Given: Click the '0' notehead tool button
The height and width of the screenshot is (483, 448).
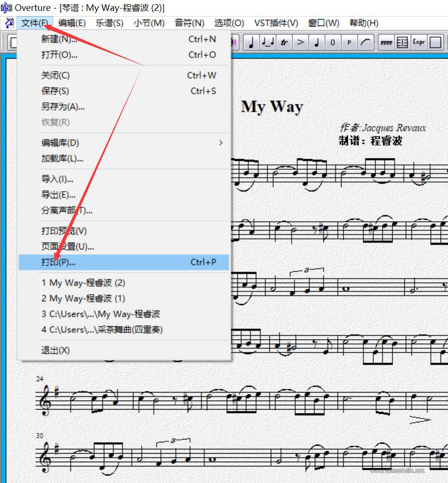Looking at the screenshot, I should pyautogui.click(x=333, y=42).
